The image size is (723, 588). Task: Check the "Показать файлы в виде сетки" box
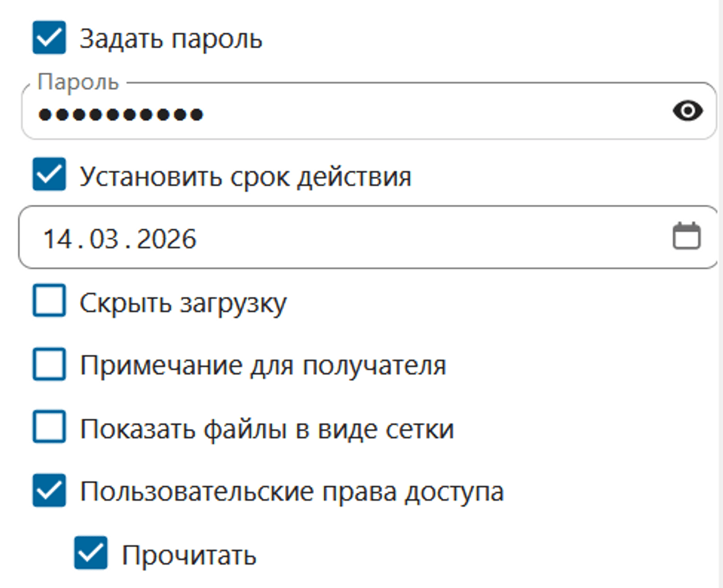coord(49,428)
